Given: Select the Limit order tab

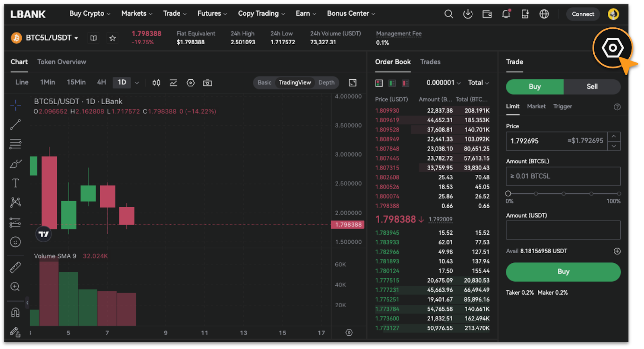Looking at the screenshot, I should coord(512,106).
